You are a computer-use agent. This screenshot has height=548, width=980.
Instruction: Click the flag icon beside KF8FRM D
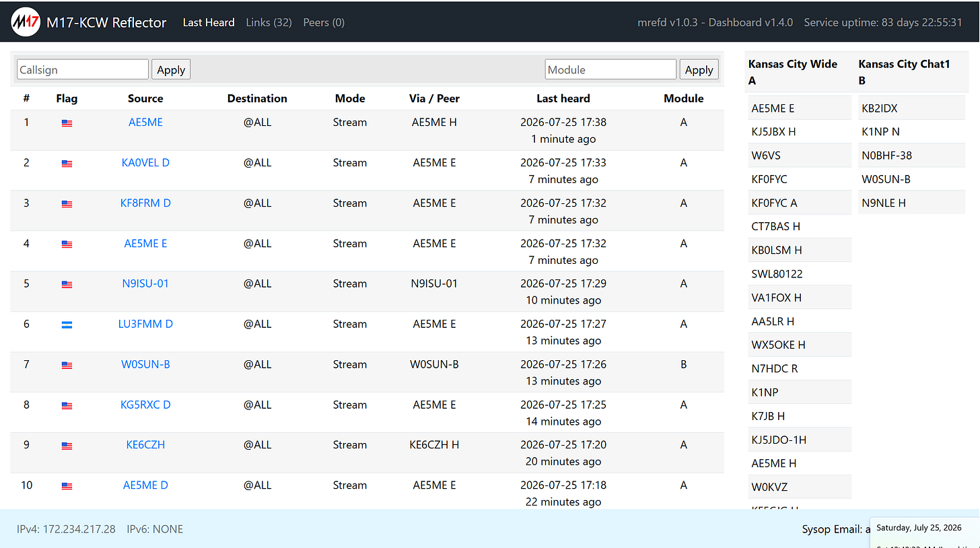pyautogui.click(x=67, y=204)
